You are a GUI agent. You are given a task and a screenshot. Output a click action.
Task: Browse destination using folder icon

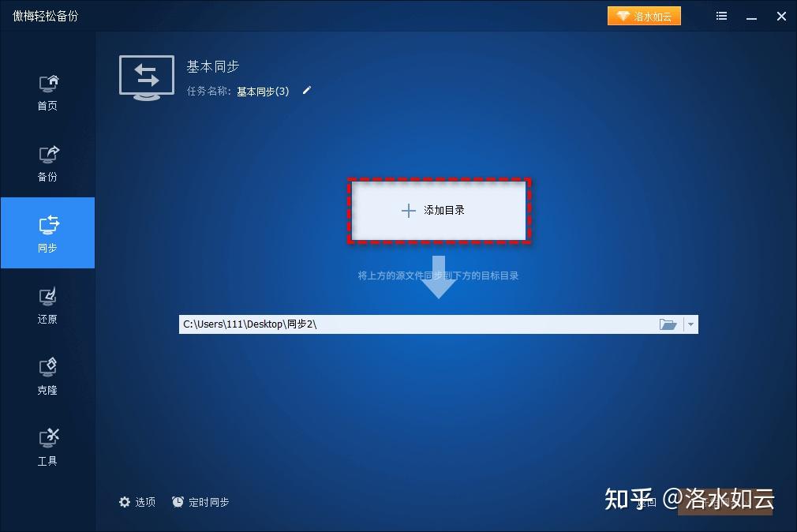click(668, 324)
